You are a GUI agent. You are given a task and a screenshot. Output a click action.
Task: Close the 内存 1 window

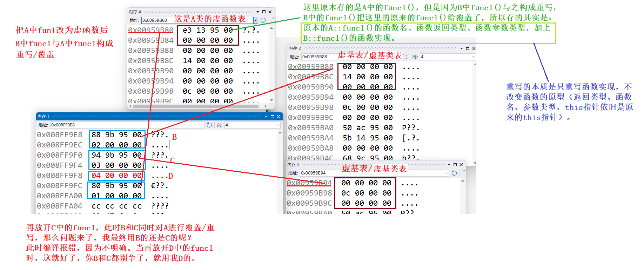279,117
